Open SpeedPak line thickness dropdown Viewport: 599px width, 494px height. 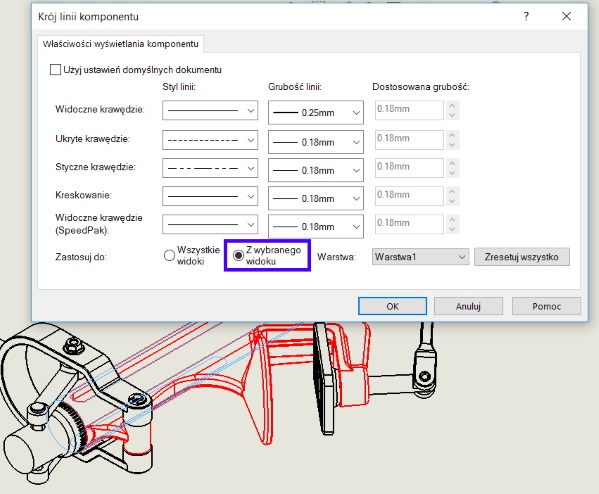tap(316, 227)
